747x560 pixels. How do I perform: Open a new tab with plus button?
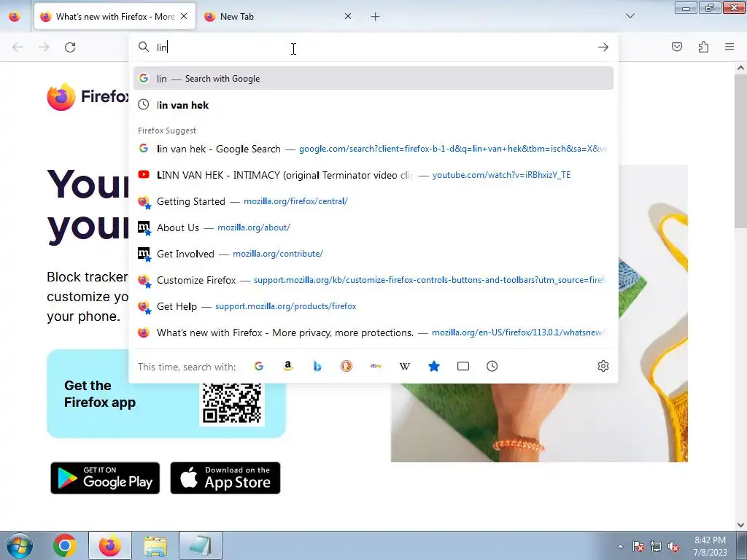click(x=376, y=17)
